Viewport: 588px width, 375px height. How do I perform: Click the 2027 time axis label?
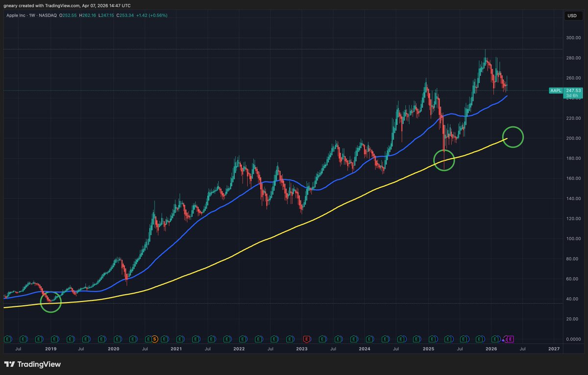[x=554, y=349]
